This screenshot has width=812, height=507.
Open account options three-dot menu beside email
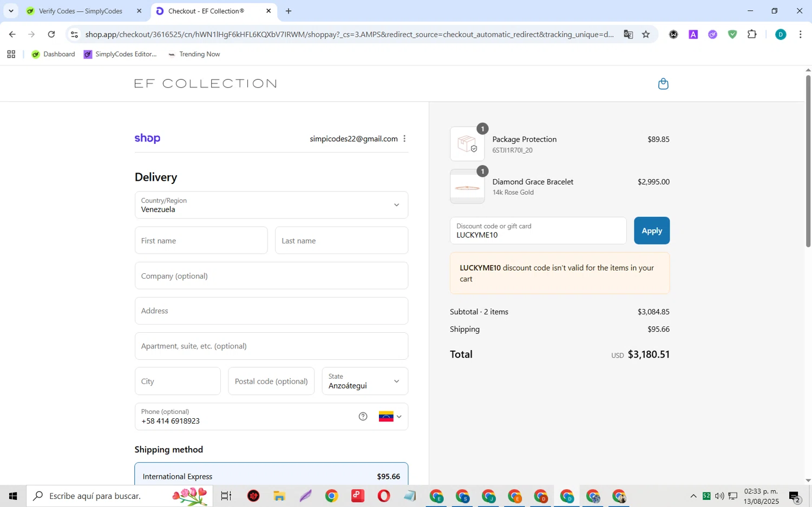coord(404,139)
